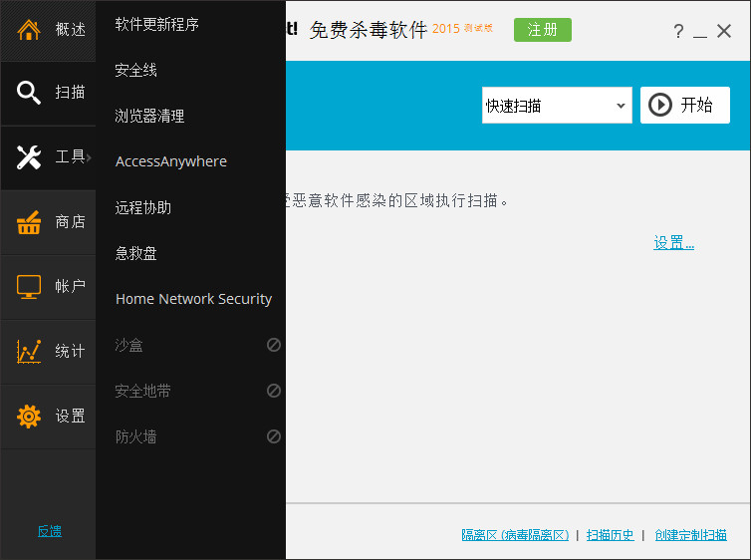The image size is (751, 560).
Task: Open the 设置... link
Action: [673, 243]
